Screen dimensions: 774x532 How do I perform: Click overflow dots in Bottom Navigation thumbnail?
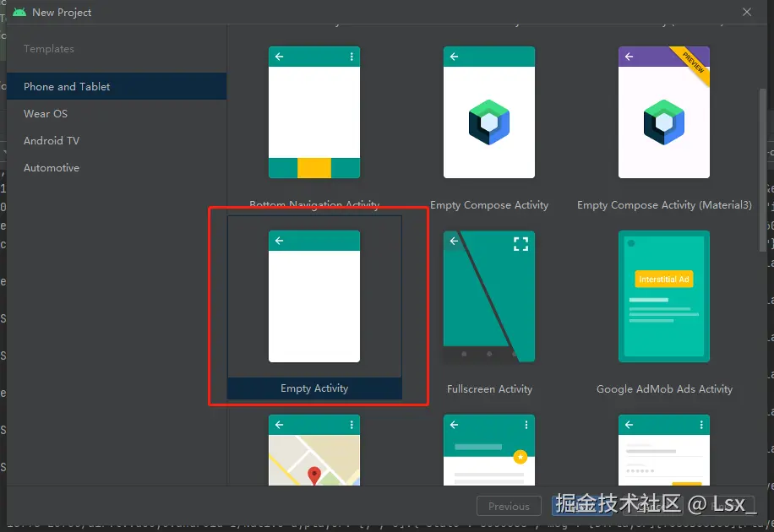pos(352,57)
